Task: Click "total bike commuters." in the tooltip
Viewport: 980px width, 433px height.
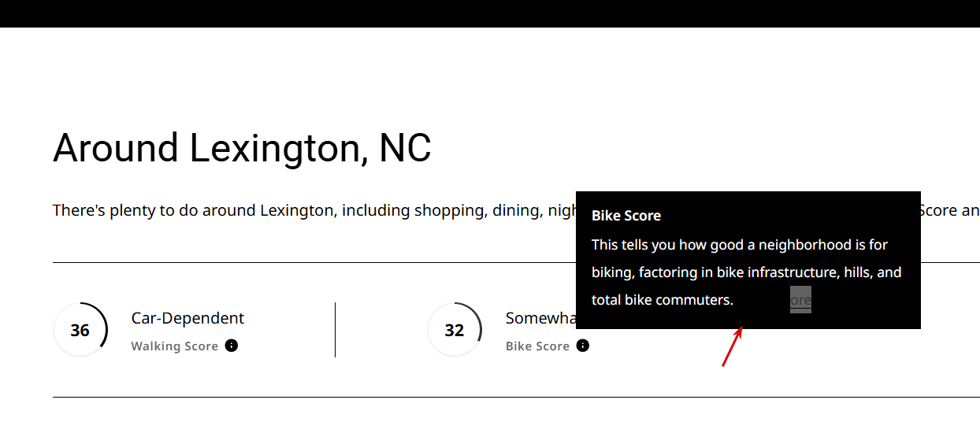Action: pos(662,300)
